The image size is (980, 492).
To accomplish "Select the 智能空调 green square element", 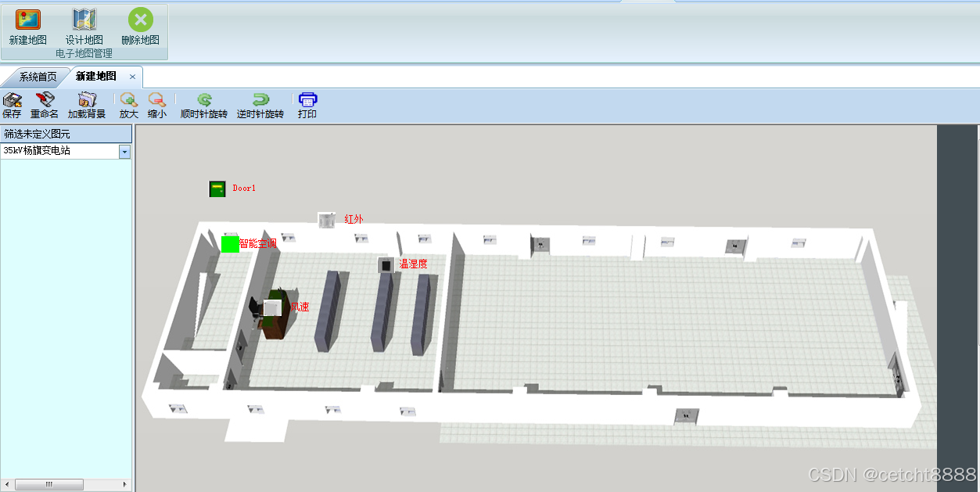I will pyautogui.click(x=230, y=244).
